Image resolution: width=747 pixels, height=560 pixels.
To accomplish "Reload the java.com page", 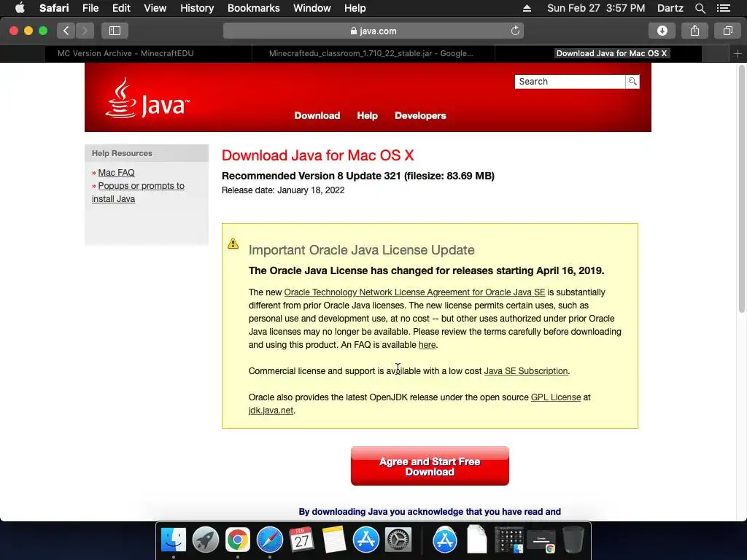I will click(515, 31).
